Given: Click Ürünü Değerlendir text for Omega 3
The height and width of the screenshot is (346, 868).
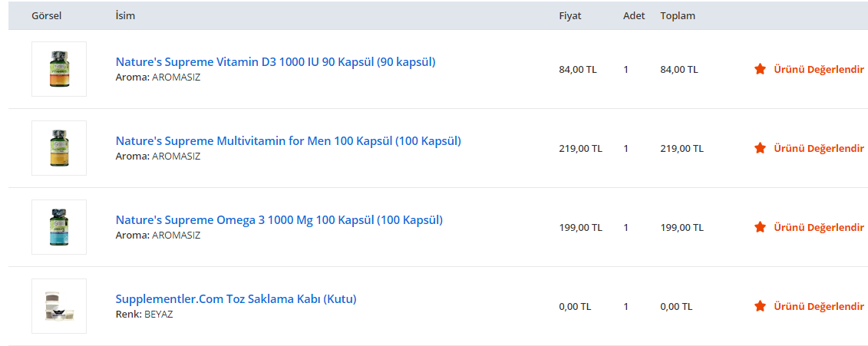Looking at the screenshot, I should coord(818,227).
